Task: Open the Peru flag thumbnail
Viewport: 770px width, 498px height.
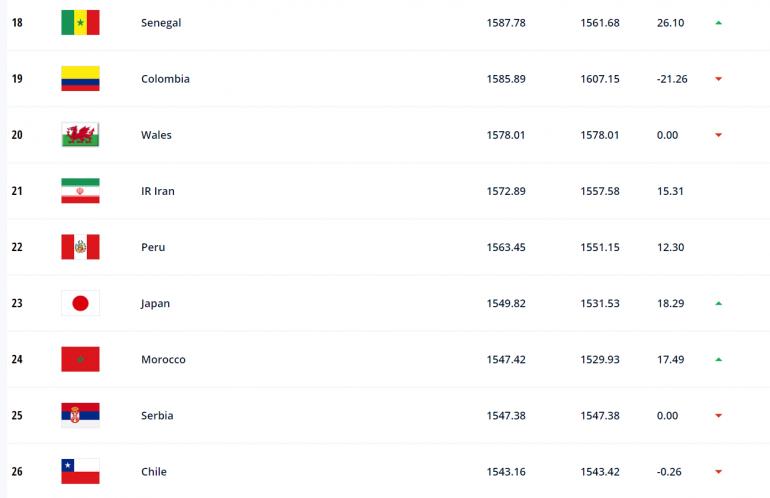Action: 80,247
